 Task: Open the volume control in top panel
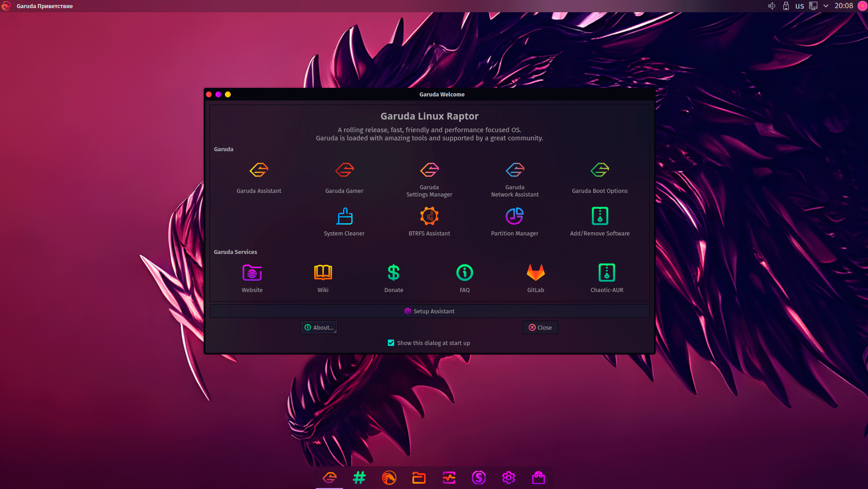[772, 6]
